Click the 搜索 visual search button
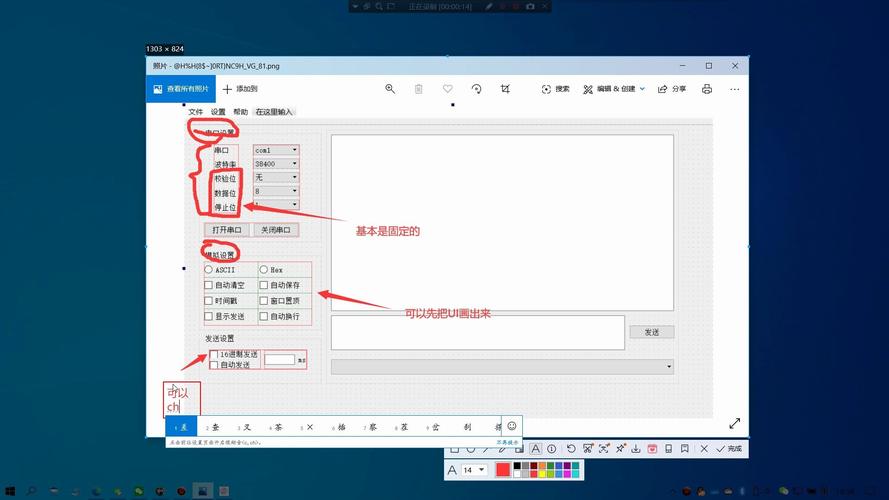889x500 pixels. point(556,89)
